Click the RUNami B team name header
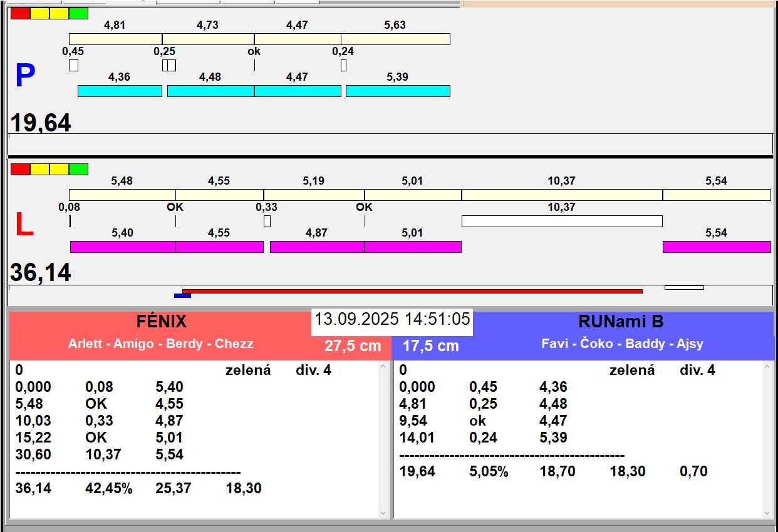Viewport: 778px width, 532px height. click(x=620, y=322)
